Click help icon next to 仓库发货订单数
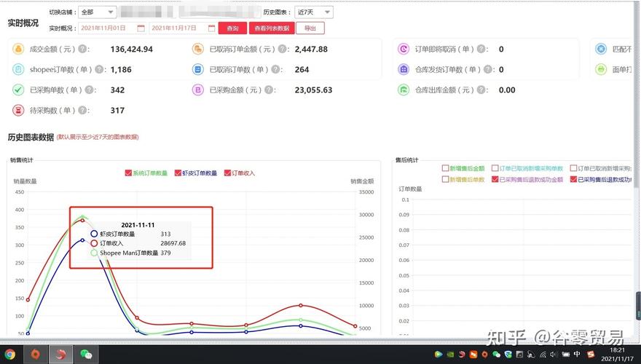Screen dimensions: 641x364 click(x=488, y=69)
